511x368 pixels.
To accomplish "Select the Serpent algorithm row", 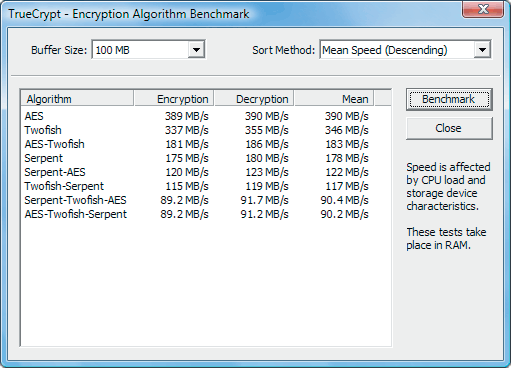I will 197,158.
